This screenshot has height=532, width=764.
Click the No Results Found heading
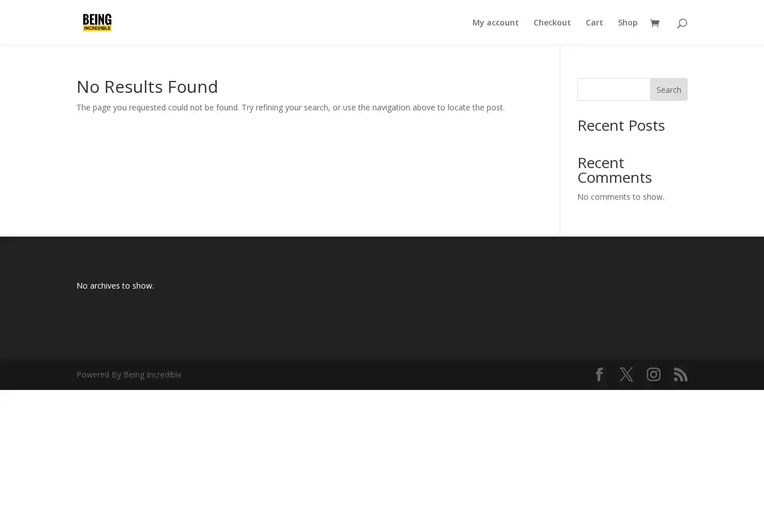tap(147, 87)
